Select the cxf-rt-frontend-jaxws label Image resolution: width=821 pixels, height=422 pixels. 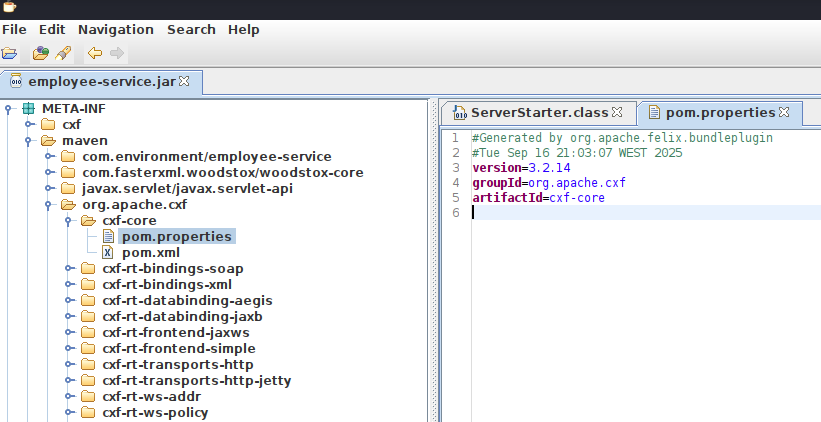(x=176, y=332)
